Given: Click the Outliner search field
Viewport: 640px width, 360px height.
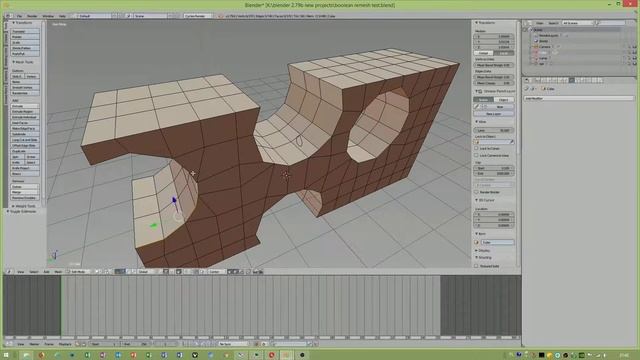Looking at the screenshot, I should (x=611, y=23).
